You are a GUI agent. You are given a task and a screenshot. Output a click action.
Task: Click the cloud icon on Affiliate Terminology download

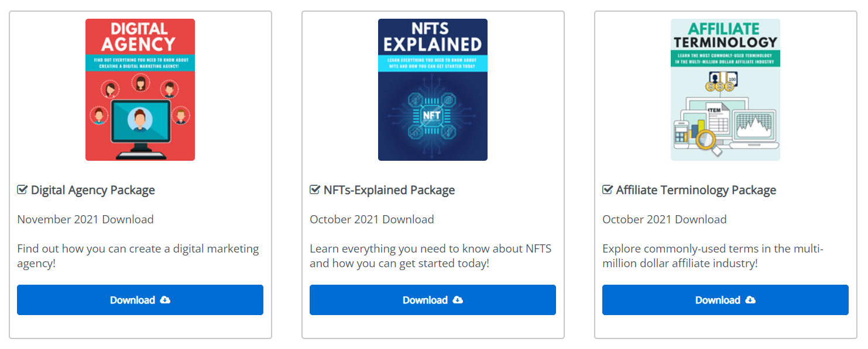[750, 300]
